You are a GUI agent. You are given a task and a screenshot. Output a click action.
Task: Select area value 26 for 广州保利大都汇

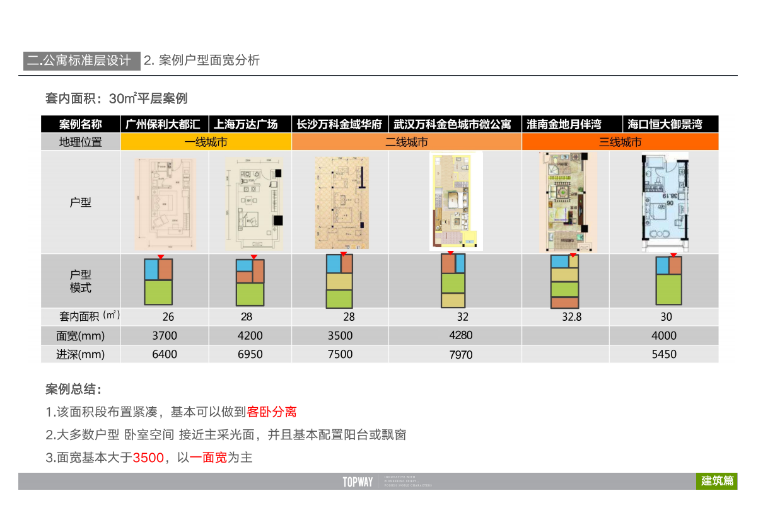click(168, 317)
